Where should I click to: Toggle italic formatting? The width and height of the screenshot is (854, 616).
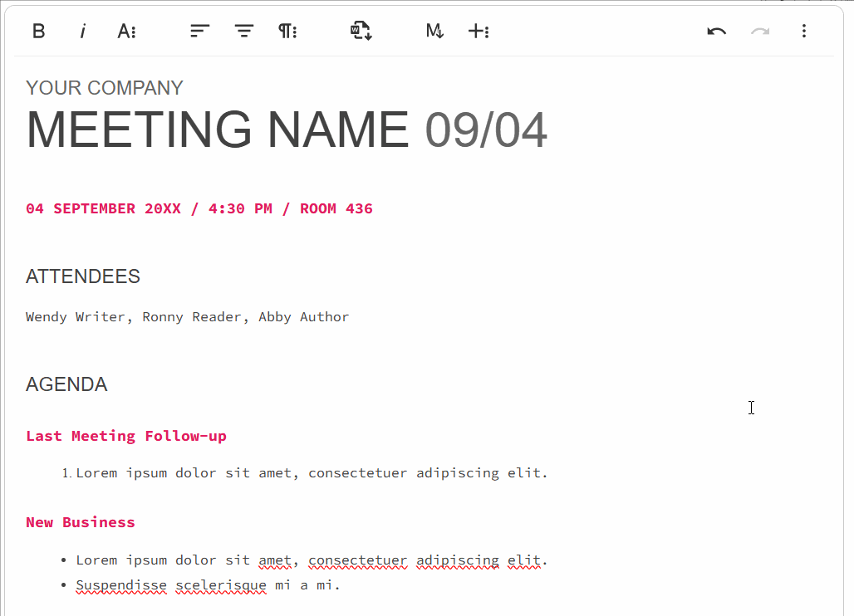[x=82, y=32]
